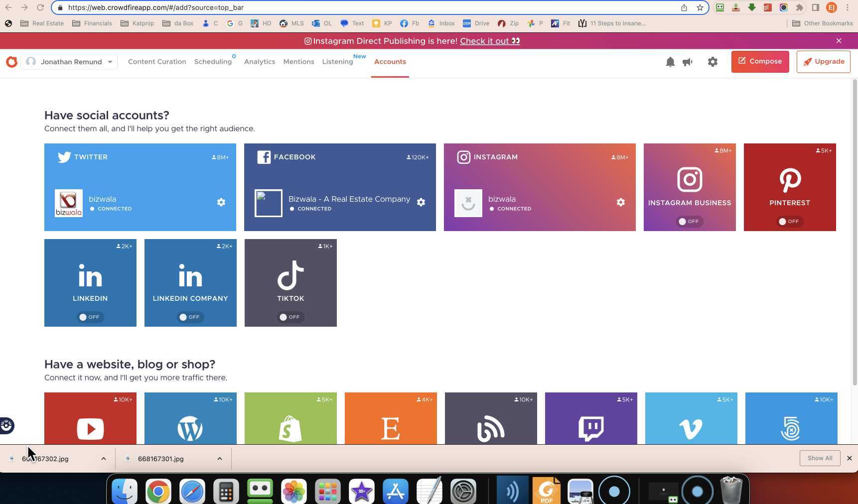Click the Etsy tile icon

point(391,428)
